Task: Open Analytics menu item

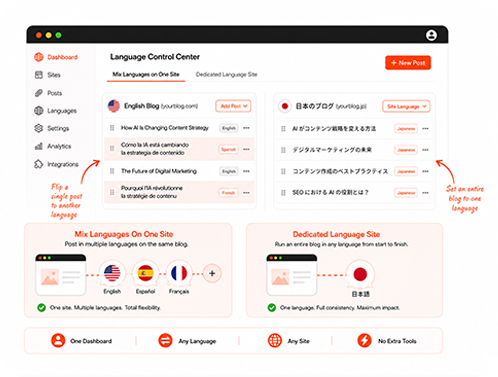Action: [x=53, y=146]
